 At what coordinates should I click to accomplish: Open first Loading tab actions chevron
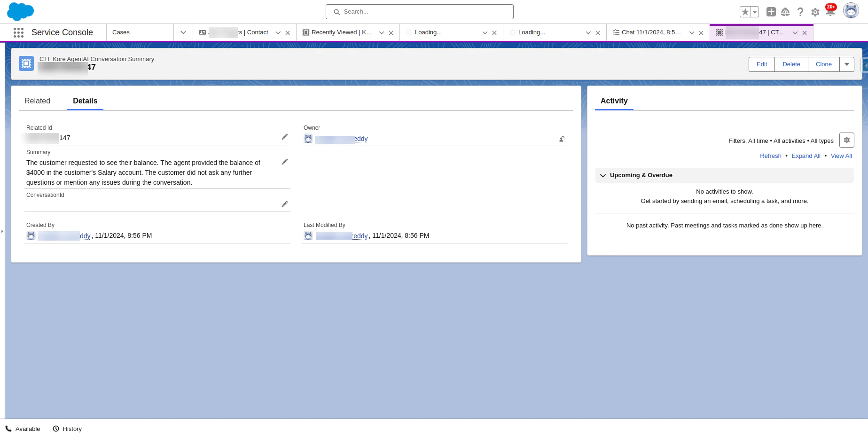pos(485,33)
